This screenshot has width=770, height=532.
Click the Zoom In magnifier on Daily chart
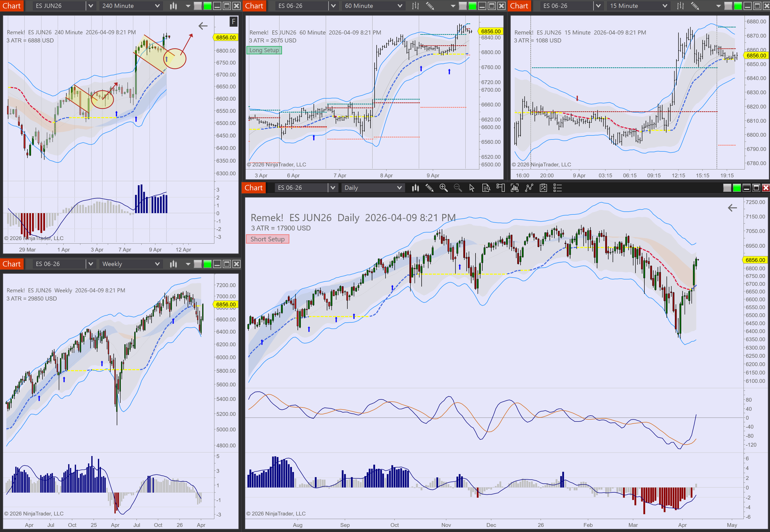click(x=444, y=188)
